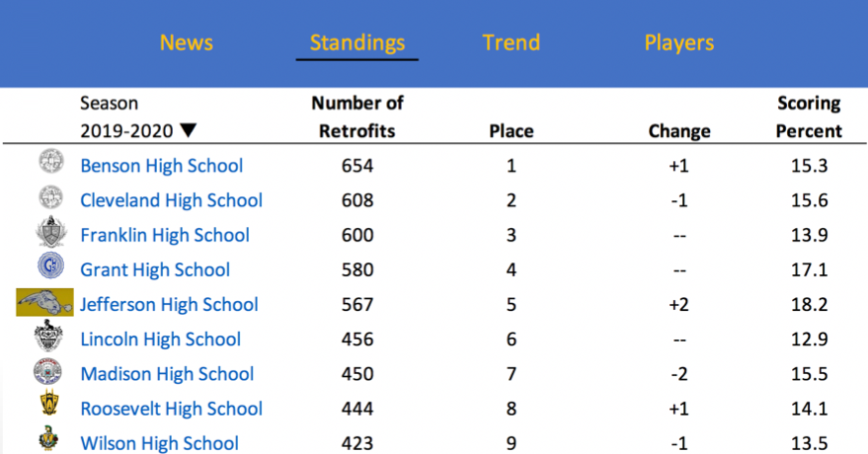Open the Benson High School link
The height and width of the screenshot is (454, 868).
(162, 166)
